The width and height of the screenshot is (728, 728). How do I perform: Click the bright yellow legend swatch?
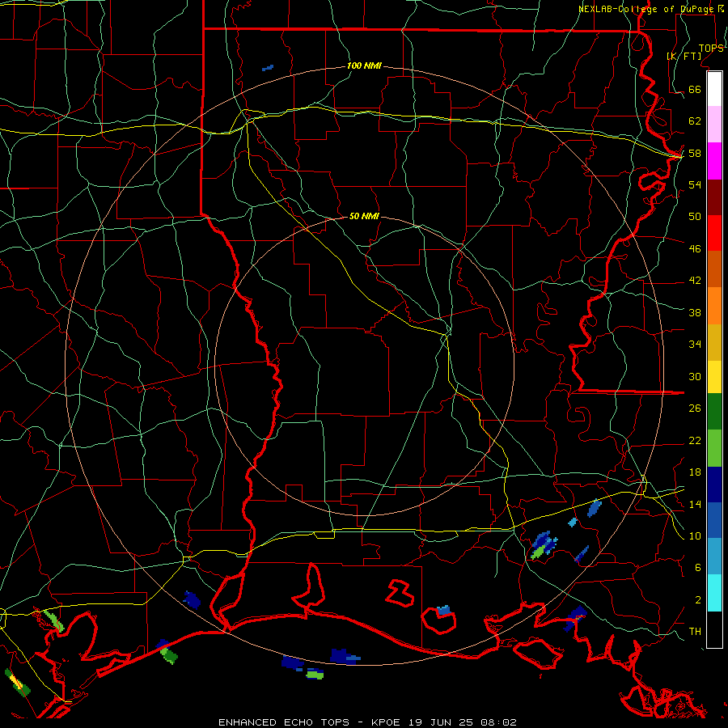click(714, 377)
